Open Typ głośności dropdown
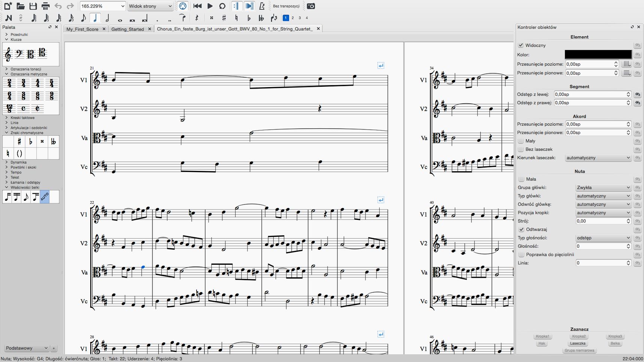 (604, 238)
